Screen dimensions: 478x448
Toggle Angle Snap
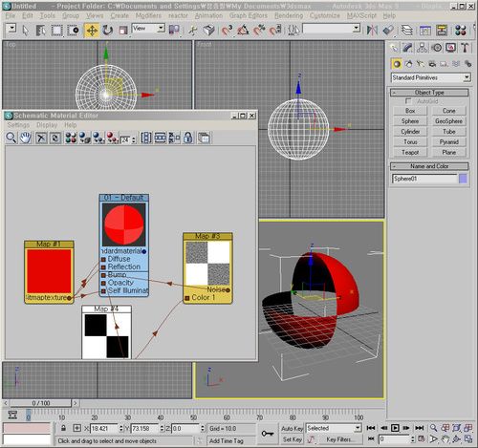pyautogui.click(x=243, y=31)
